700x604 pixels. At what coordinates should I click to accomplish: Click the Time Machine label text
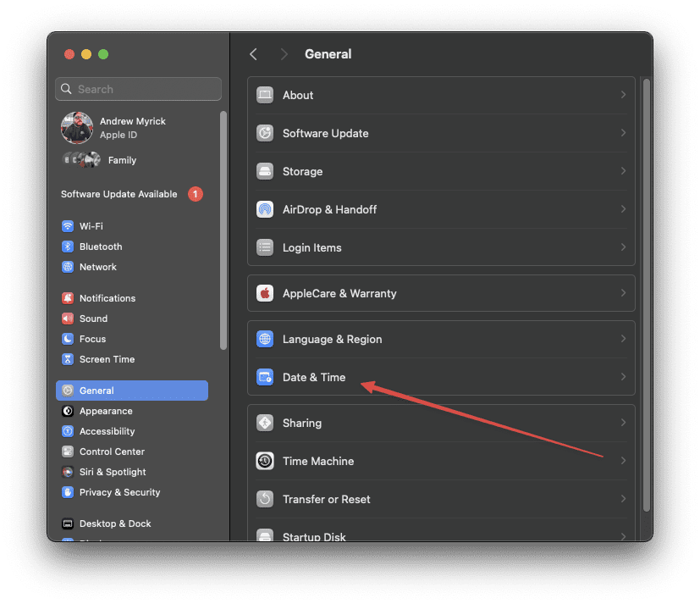click(x=318, y=461)
